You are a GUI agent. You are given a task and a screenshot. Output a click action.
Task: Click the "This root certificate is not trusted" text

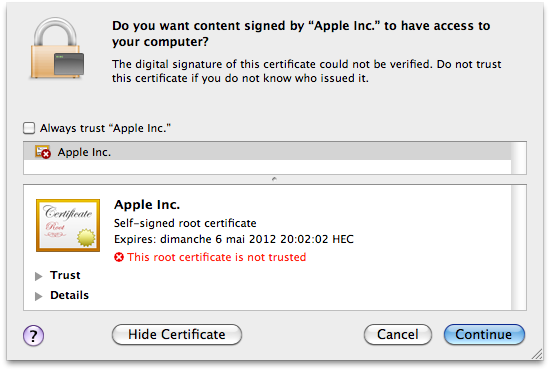click(x=216, y=257)
